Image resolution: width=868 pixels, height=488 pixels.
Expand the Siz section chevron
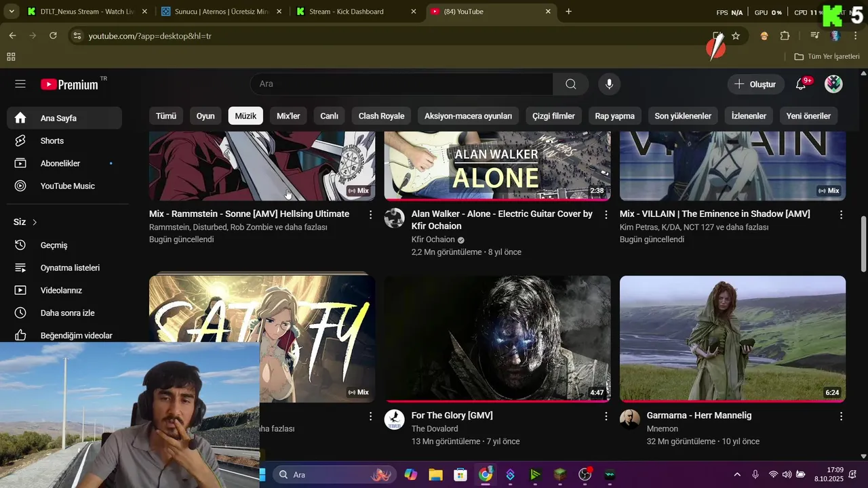pos(35,222)
